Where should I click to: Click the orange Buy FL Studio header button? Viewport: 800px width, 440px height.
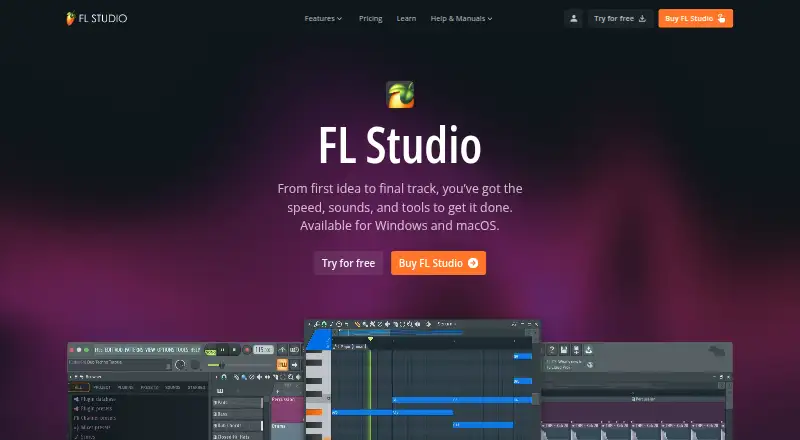click(695, 18)
